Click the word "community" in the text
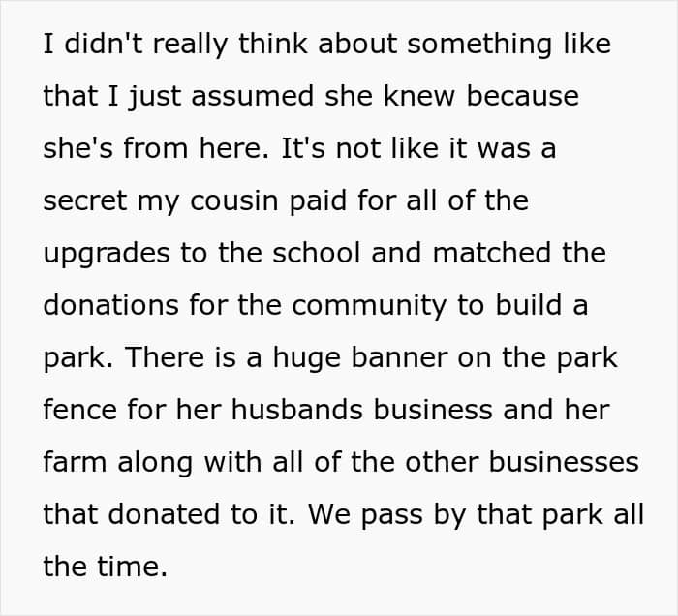The width and height of the screenshot is (678, 616). tap(369, 305)
